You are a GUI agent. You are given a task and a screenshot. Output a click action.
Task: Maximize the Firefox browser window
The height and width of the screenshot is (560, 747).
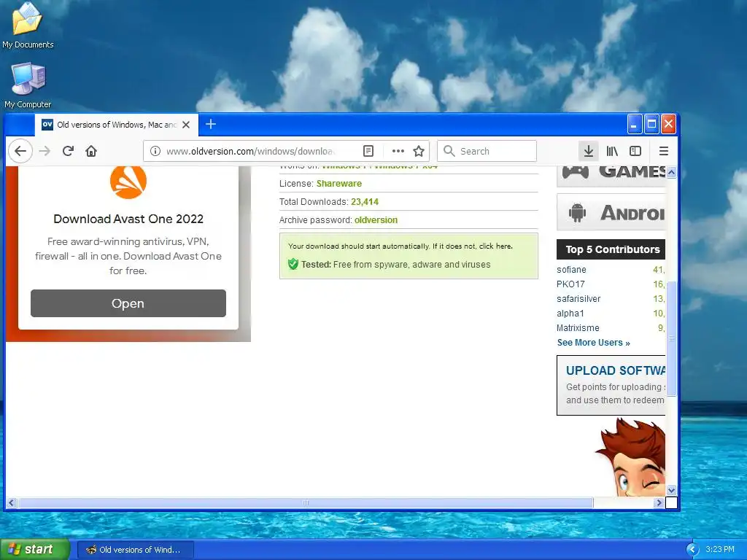pyautogui.click(x=651, y=124)
